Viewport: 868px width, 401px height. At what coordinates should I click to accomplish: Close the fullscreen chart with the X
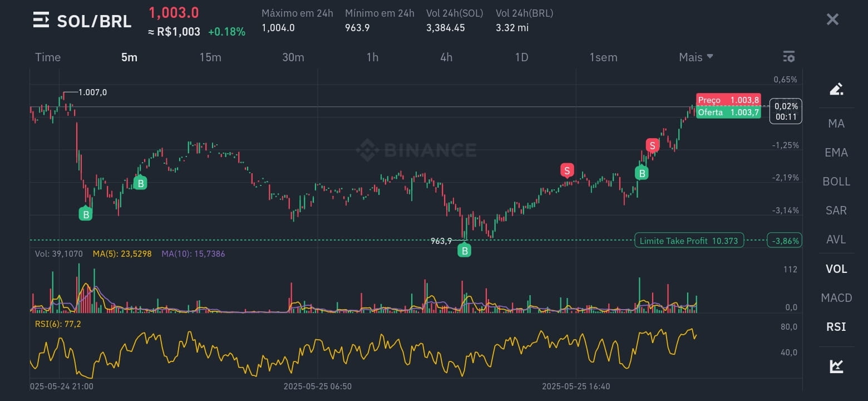(832, 19)
